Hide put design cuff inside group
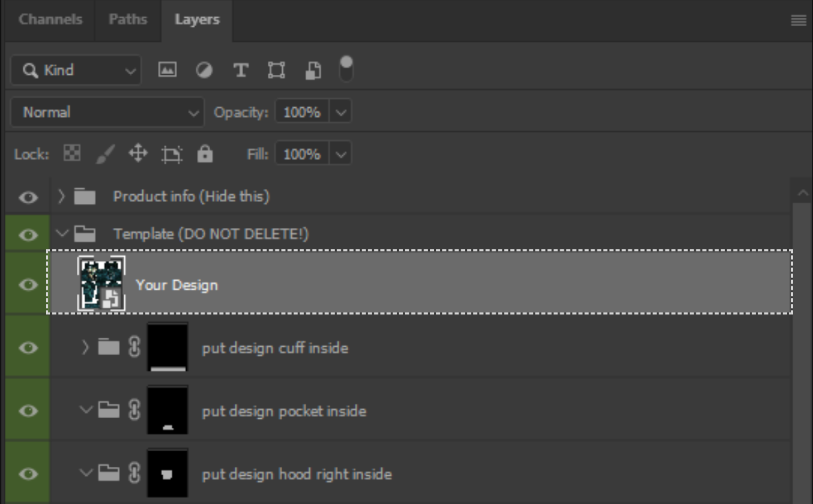 (x=28, y=348)
